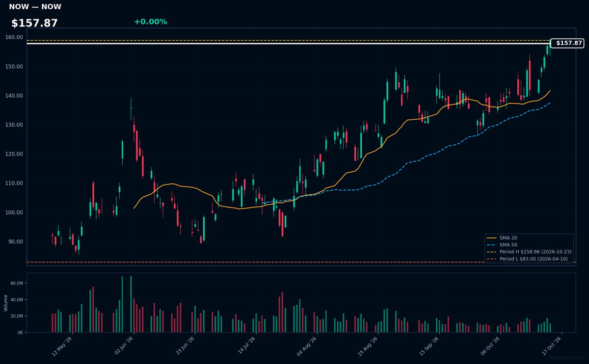Click the 120.00 price axis label

(x=14, y=154)
